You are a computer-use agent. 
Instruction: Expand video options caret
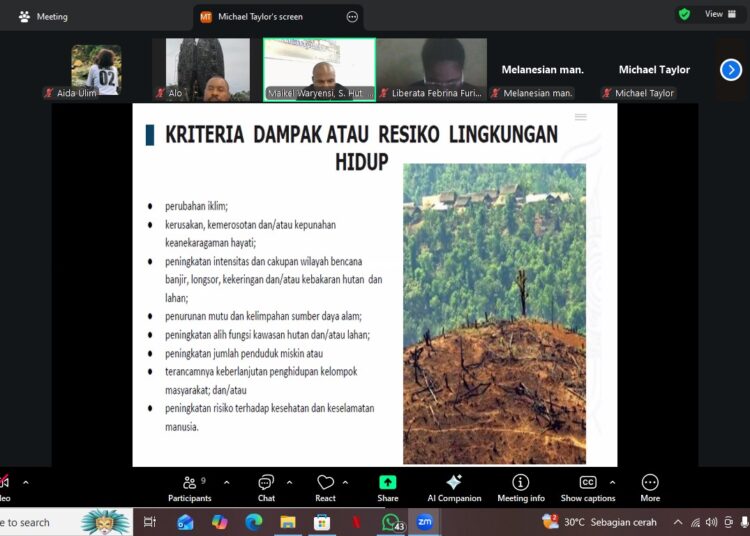coord(26,483)
